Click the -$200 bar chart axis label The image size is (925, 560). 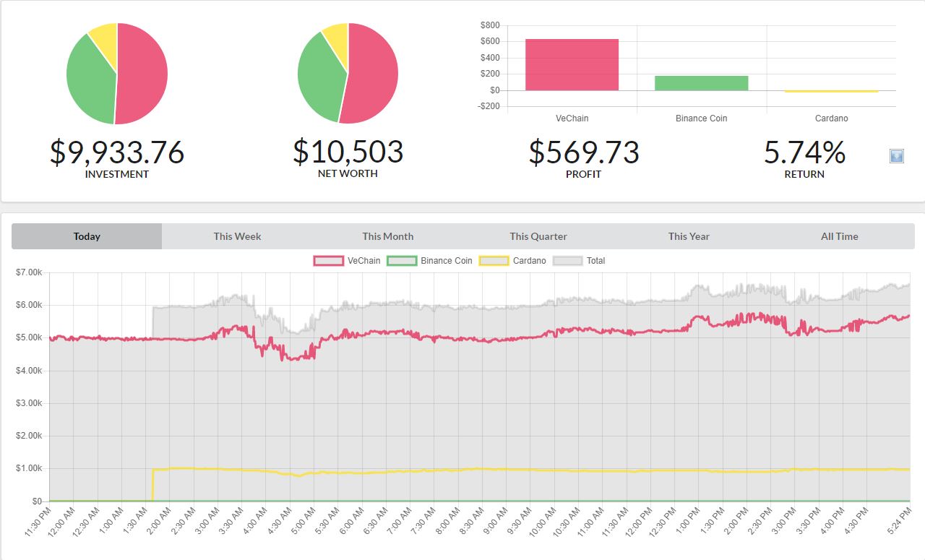tap(489, 106)
